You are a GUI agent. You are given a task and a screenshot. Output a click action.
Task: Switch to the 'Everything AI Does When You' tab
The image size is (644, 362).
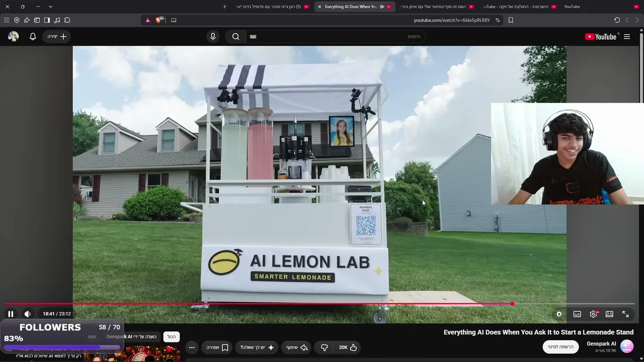click(x=355, y=7)
